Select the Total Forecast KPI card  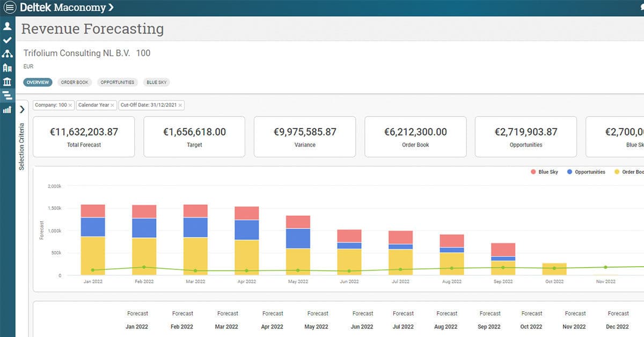tap(84, 137)
